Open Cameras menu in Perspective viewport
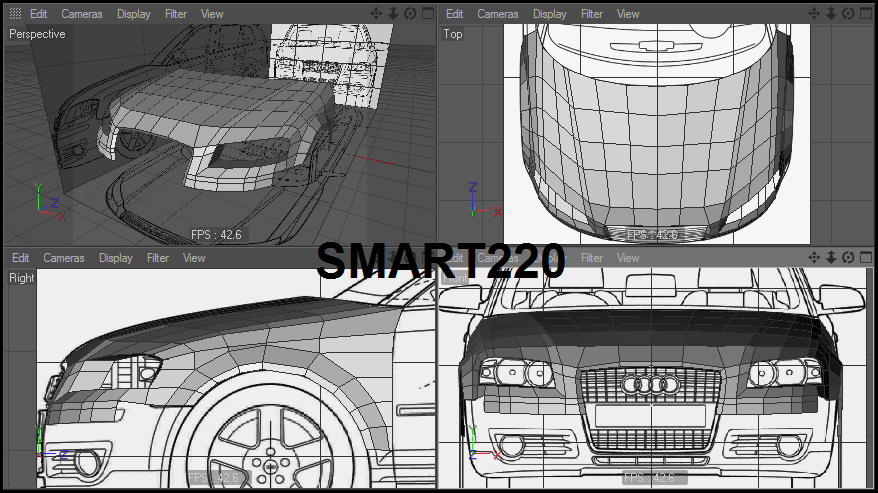878x493 pixels. 82,14
